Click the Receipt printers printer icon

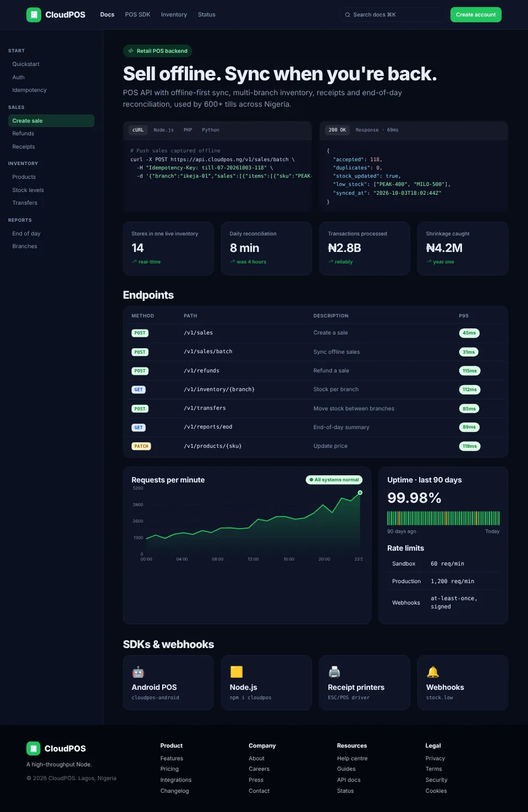coord(334,672)
